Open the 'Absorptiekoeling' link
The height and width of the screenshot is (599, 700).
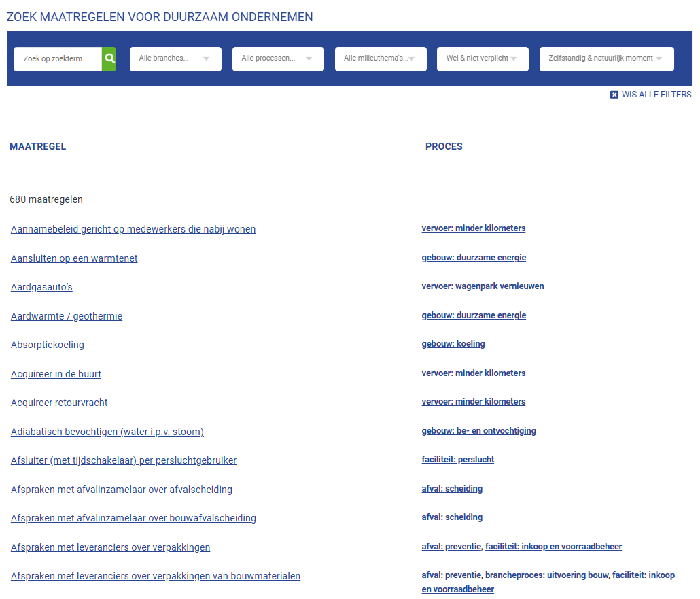(x=48, y=345)
